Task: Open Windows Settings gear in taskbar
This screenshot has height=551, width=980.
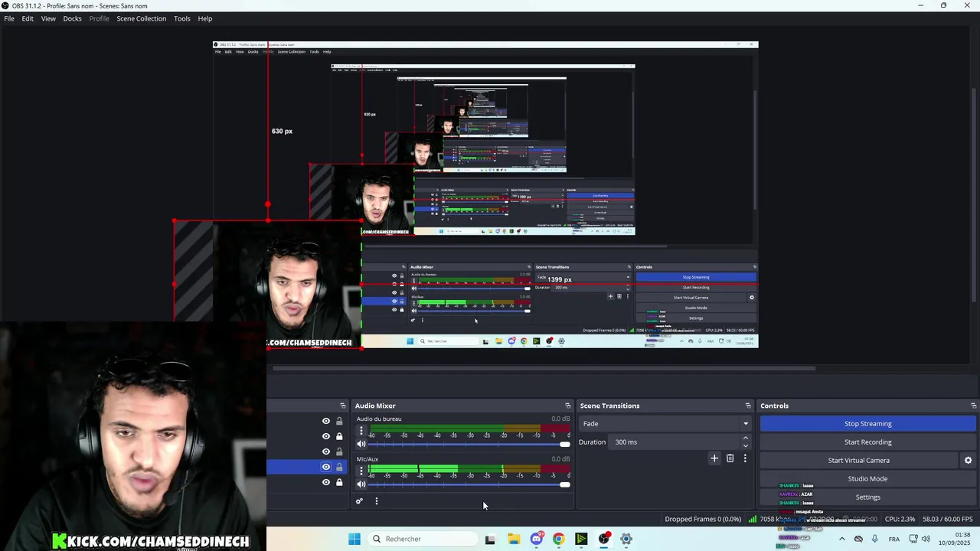Action: pos(626,539)
